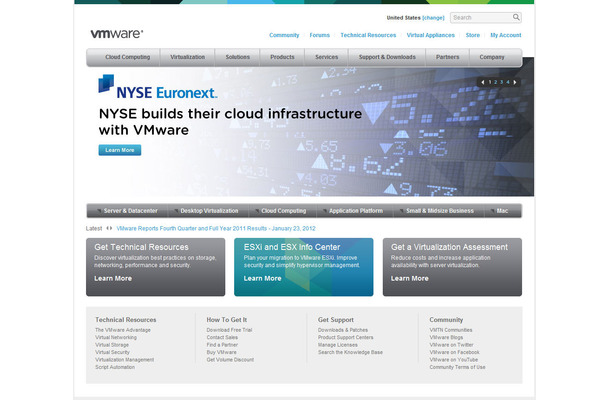This screenshot has width=610, height=400.
Task: Open the Services main menu
Action: click(x=326, y=57)
